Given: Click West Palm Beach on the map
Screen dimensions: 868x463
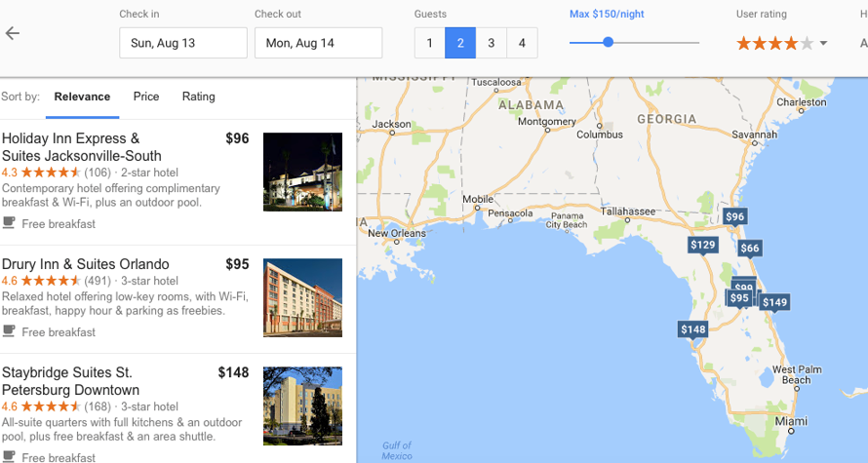Looking at the screenshot, I should pos(797,374).
